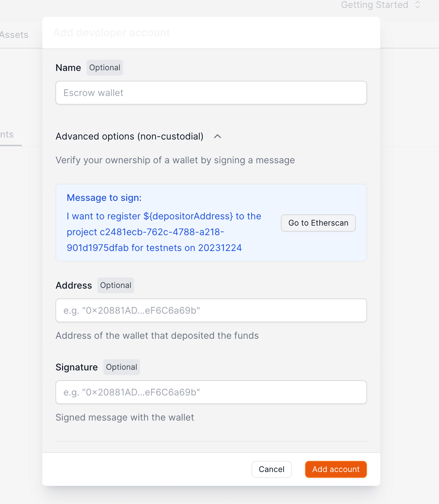Click the Cancel button

coord(271,469)
